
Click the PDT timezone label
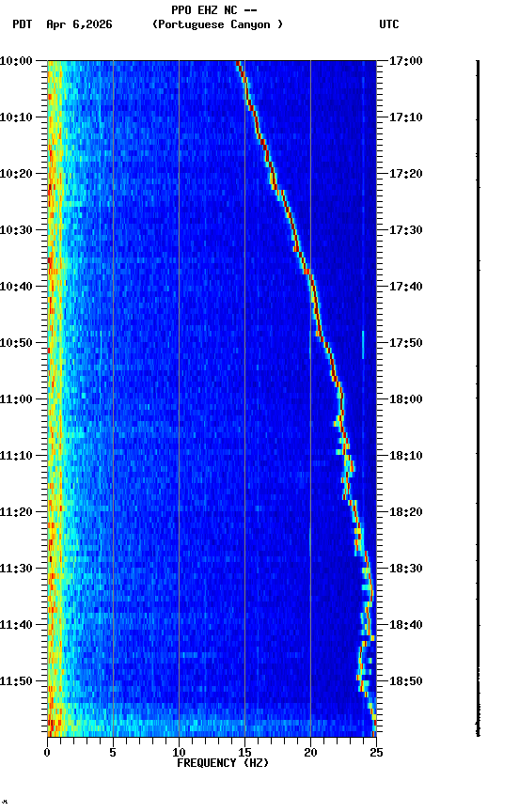coord(23,24)
